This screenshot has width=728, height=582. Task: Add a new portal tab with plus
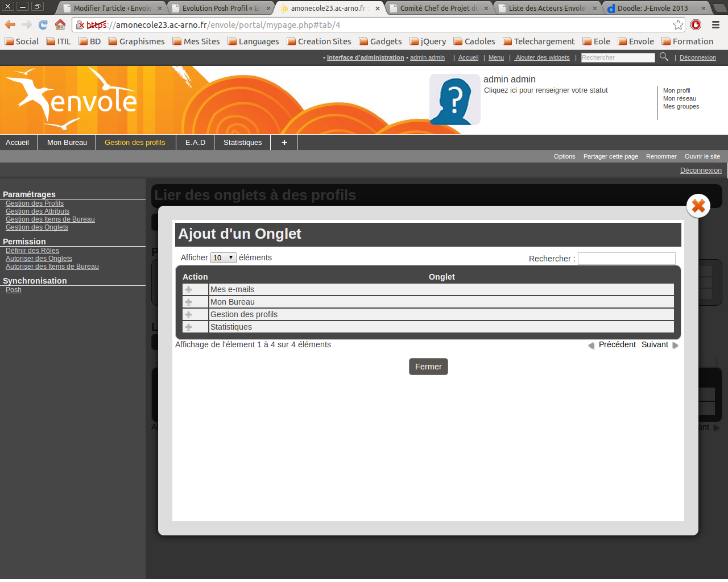284,143
